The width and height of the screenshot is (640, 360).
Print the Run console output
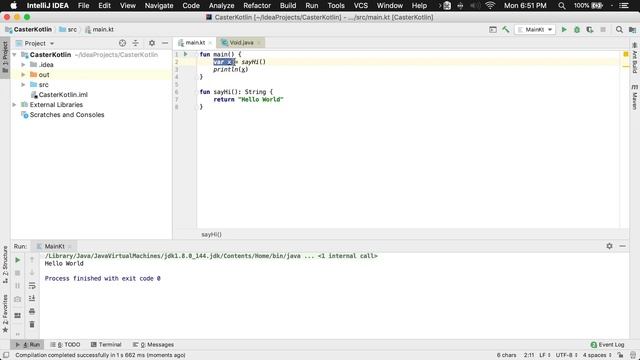(x=32, y=311)
